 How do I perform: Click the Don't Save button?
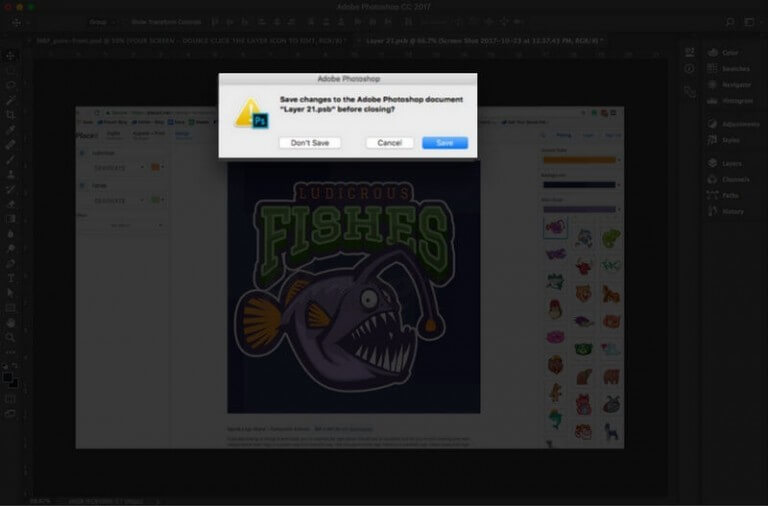pyautogui.click(x=310, y=143)
